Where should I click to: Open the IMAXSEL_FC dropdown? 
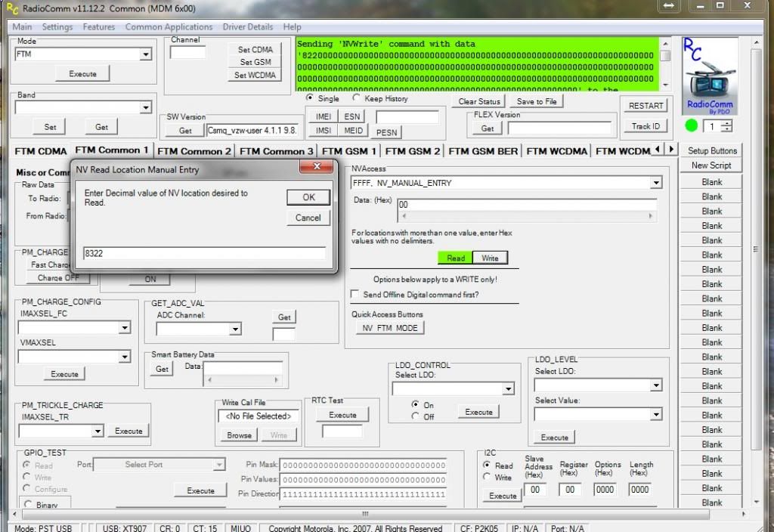click(125, 327)
